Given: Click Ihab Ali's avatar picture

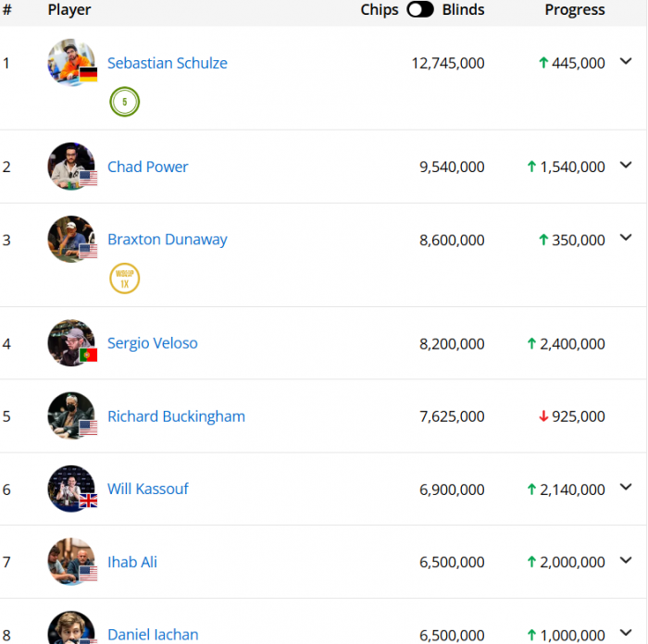Looking at the screenshot, I should [71, 562].
